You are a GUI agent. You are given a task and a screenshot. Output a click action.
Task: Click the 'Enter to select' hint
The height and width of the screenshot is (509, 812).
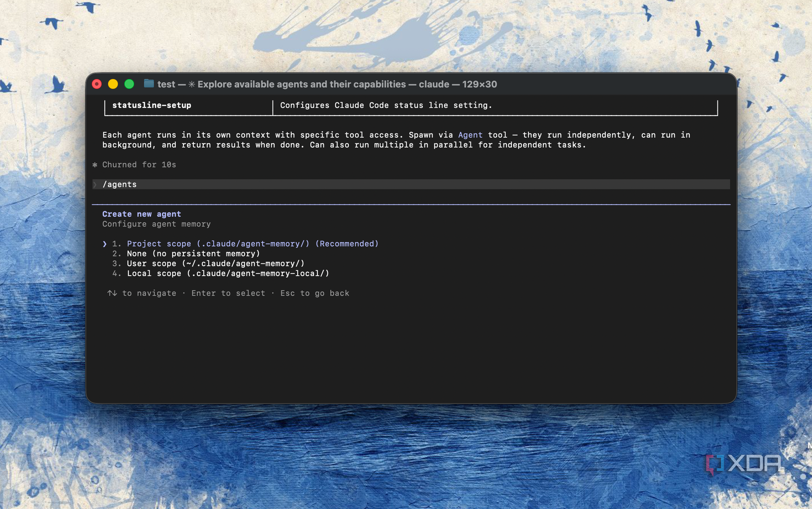228,293
